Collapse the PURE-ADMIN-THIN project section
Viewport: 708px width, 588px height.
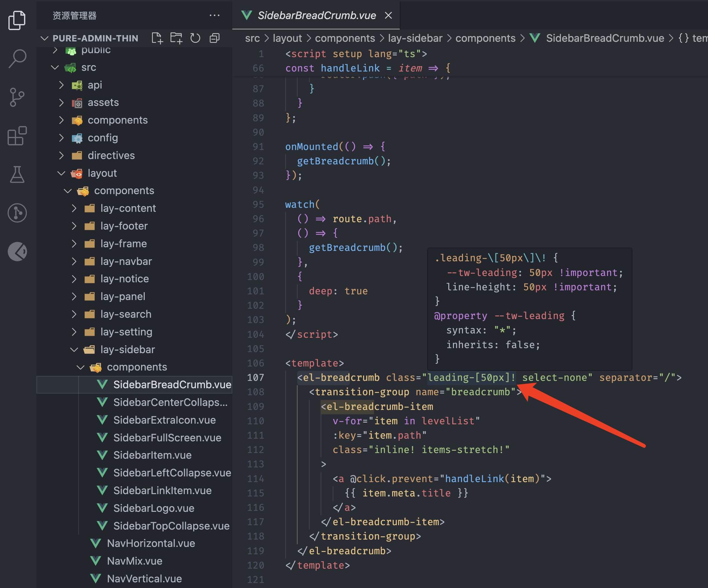click(44, 38)
